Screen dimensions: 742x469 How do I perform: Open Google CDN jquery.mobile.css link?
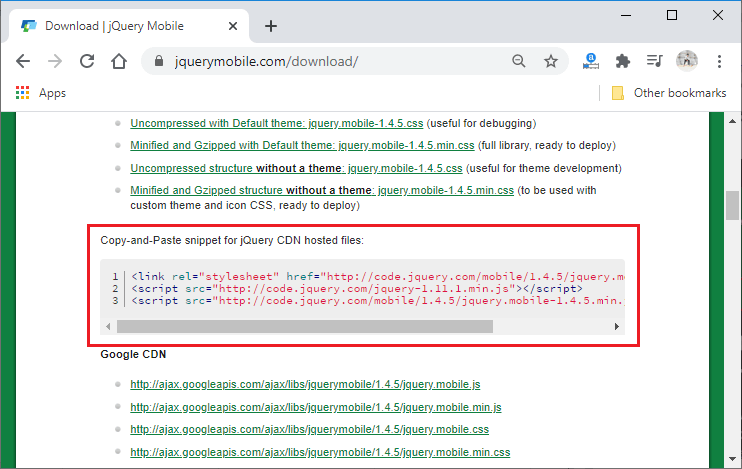(309, 429)
